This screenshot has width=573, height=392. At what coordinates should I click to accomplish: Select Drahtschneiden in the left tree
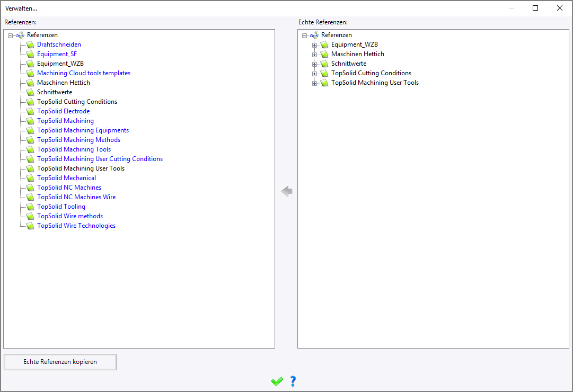[59, 44]
